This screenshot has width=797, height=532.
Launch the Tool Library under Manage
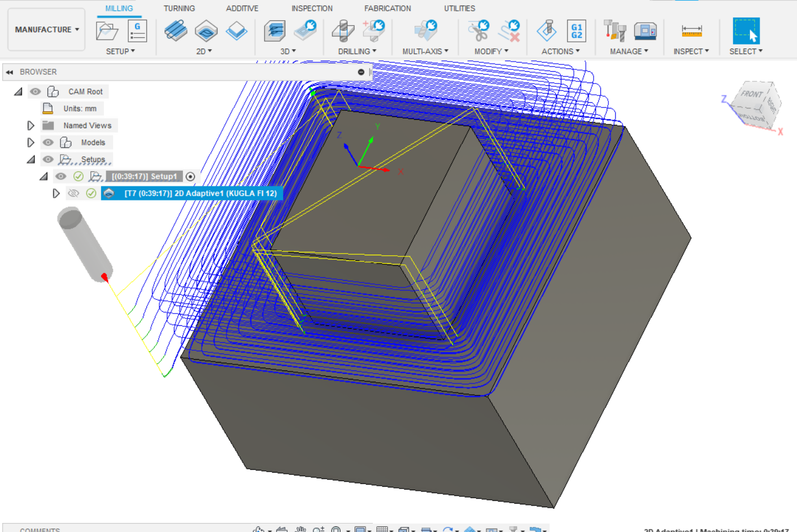point(614,31)
